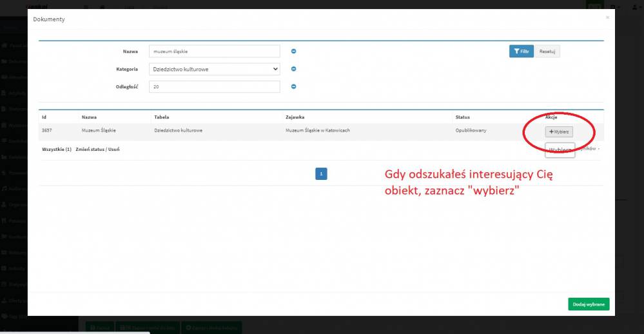Reset filters using the Resetuj button
Screen dimensions: 644x334
[547, 52]
